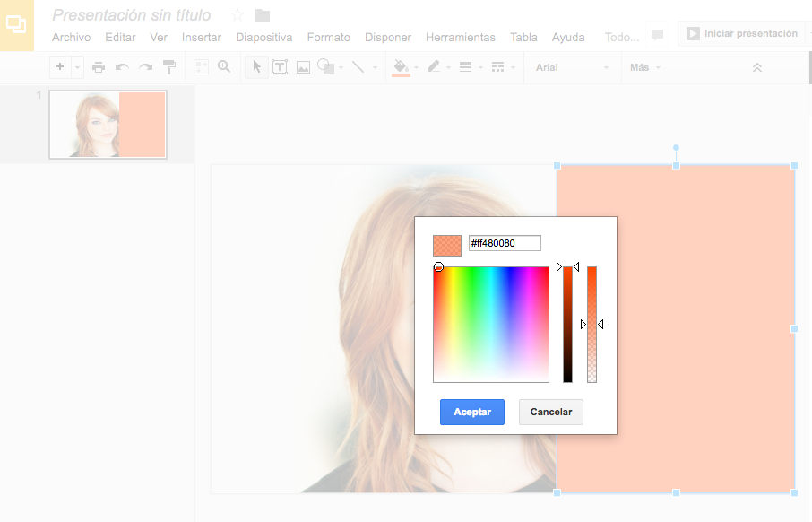Click the hex color input field

[505, 243]
